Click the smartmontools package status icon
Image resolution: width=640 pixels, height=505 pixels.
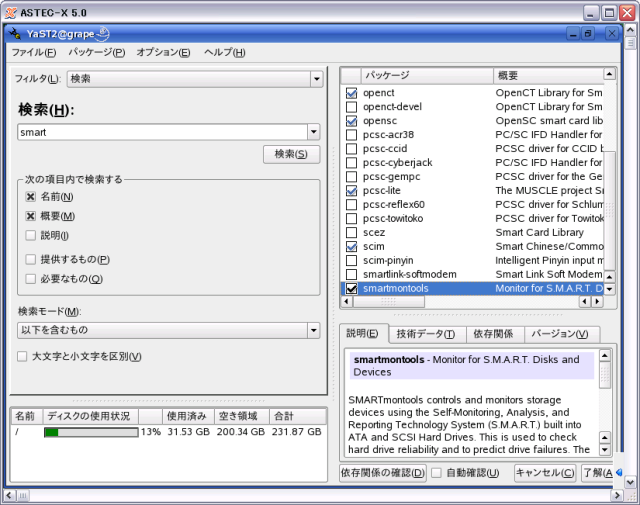tap(351, 288)
